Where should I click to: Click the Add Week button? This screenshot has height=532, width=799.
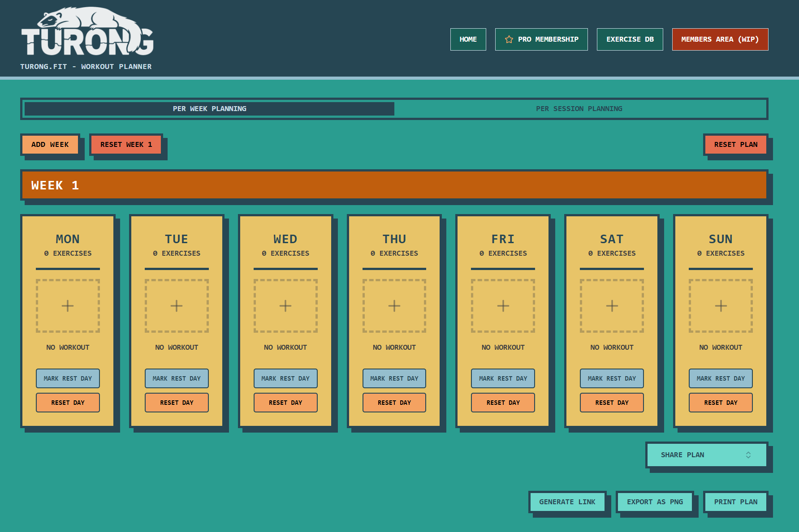click(50, 145)
